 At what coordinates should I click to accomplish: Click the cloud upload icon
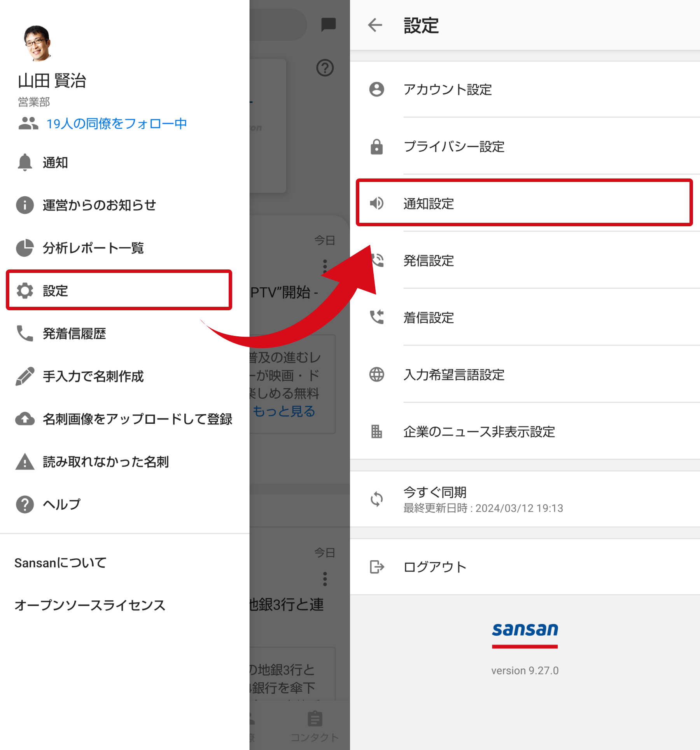pyautogui.click(x=25, y=419)
